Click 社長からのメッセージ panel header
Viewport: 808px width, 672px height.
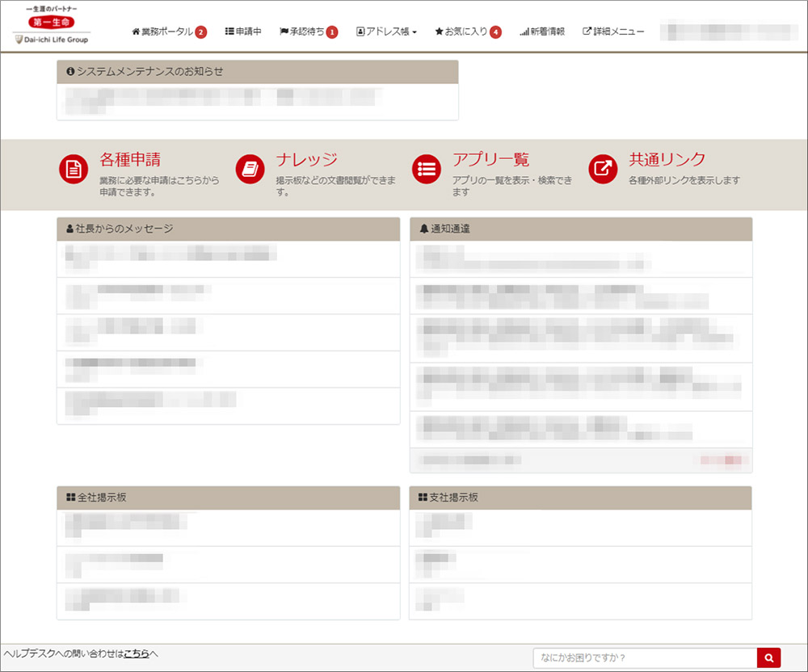pos(229,229)
